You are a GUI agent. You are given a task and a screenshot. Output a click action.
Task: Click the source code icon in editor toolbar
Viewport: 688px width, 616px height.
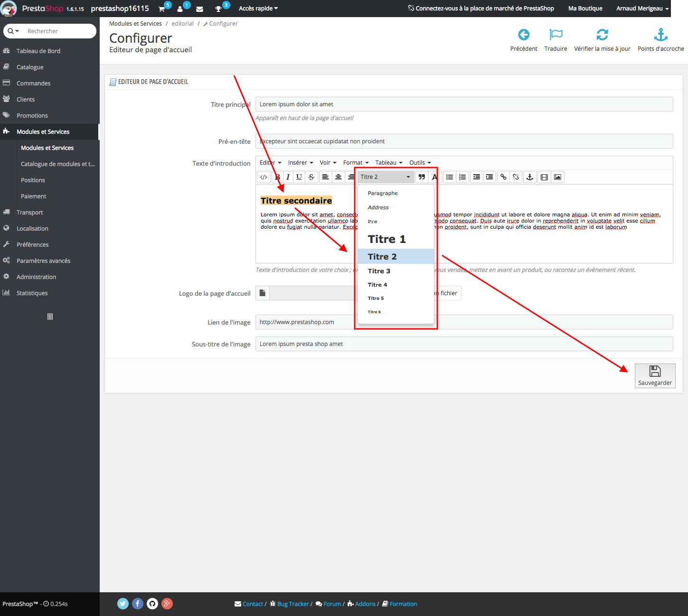tap(264, 177)
